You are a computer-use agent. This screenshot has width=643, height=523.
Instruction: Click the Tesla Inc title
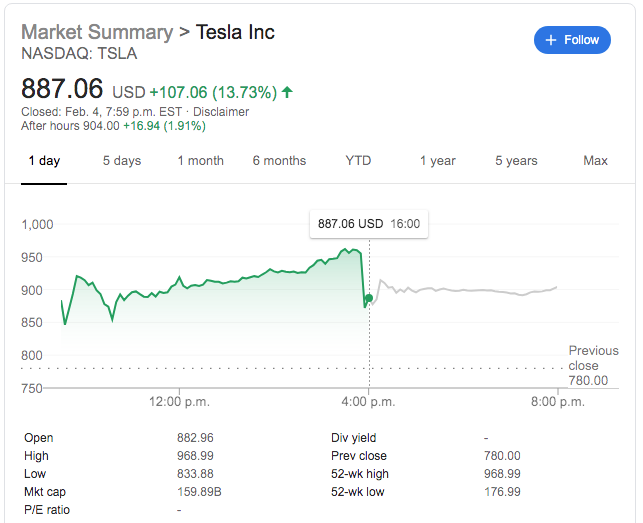pos(235,32)
